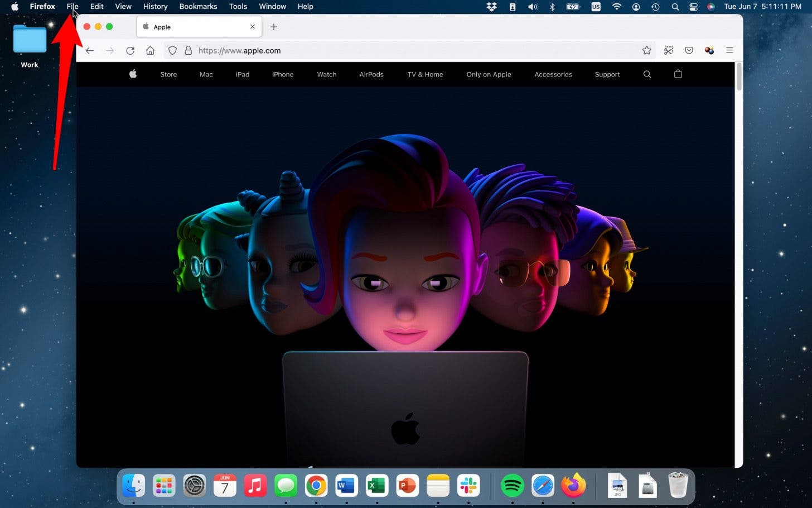This screenshot has width=812, height=508.
Task: Open the Bookmarks menu
Action: [x=198, y=7]
